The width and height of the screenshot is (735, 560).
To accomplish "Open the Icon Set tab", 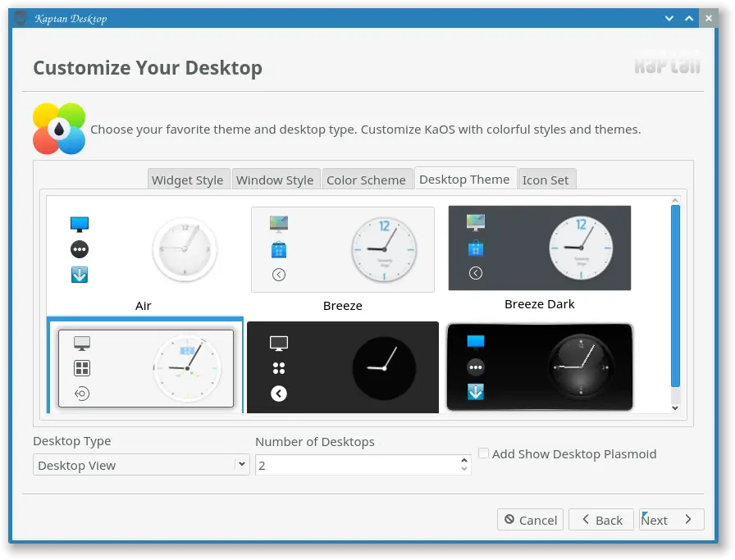I will point(546,180).
